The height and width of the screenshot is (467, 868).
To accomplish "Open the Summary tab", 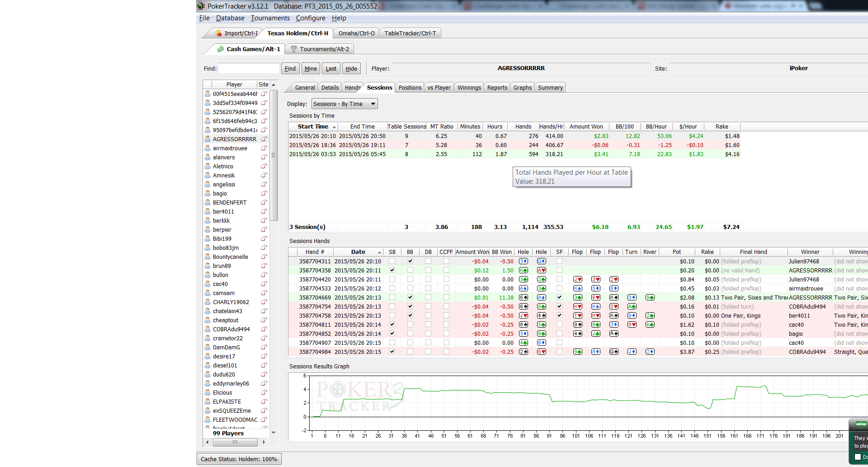I will pos(550,87).
